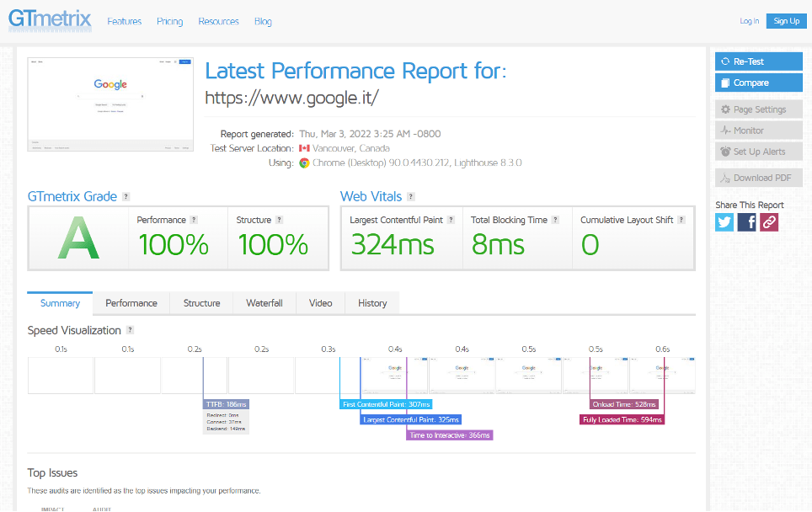The width and height of the screenshot is (812, 512).
Task: Download the PDF report
Action: tap(759, 178)
